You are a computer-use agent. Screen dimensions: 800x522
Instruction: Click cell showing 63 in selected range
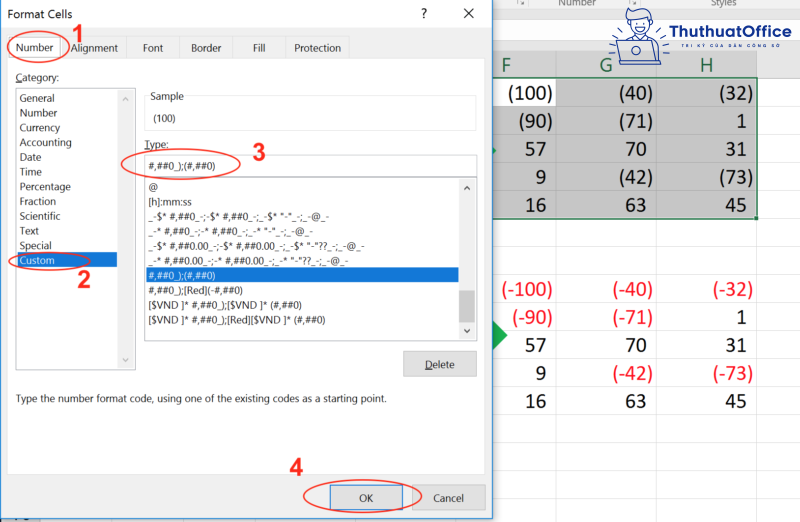[606, 205]
